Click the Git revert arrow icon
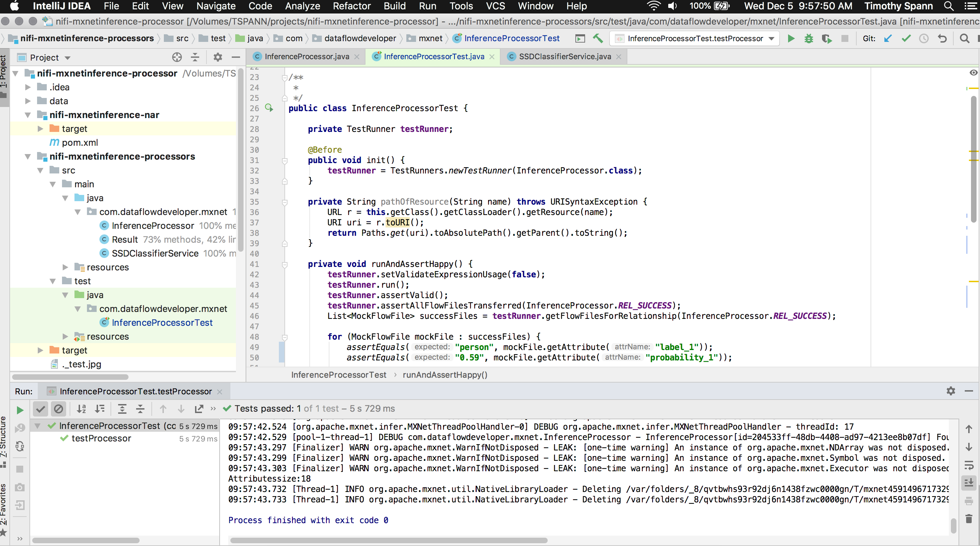This screenshot has height=546, width=980. 942,38
